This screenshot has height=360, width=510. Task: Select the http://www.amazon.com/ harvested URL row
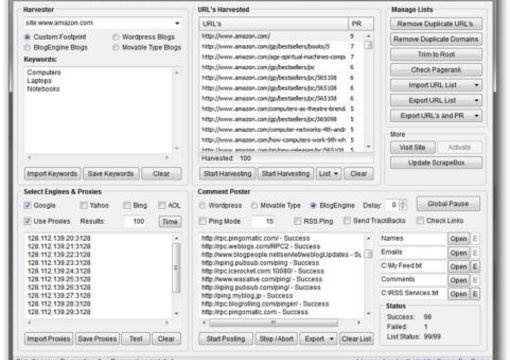281,36
